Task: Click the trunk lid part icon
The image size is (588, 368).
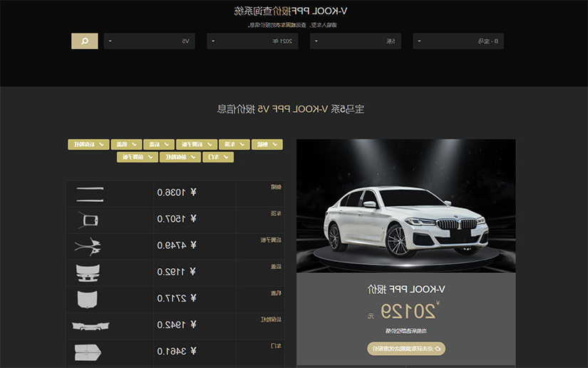Action: 88,272
